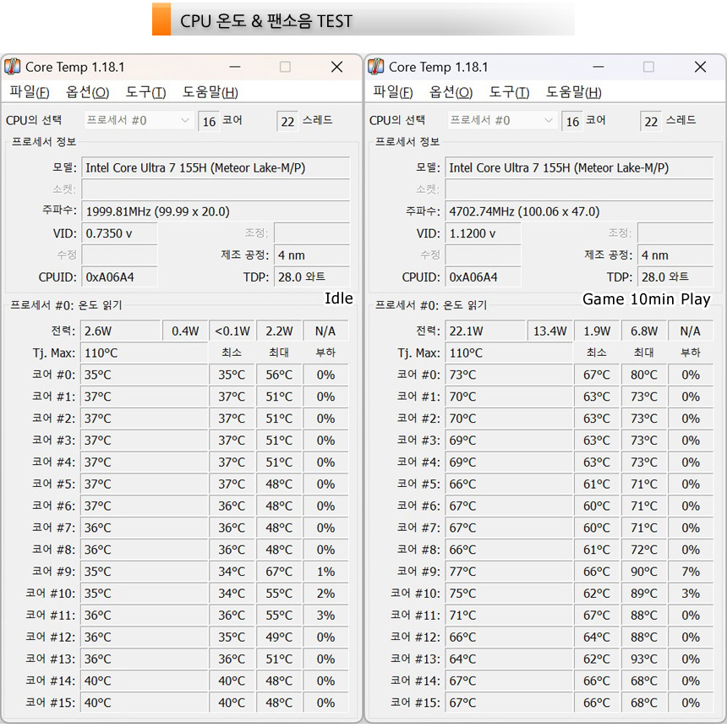Select VID value 1.1200 v
The width and height of the screenshot is (727, 728).
pyautogui.click(x=483, y=233)
